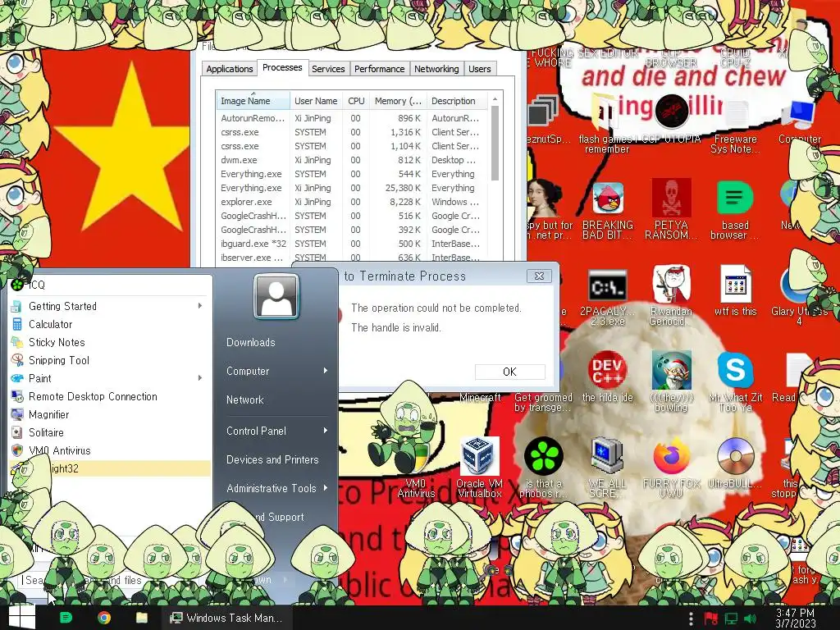Select the AutorunRemo... process row
The height and width of the screenshot is (630, 840).
click(353, 118)
